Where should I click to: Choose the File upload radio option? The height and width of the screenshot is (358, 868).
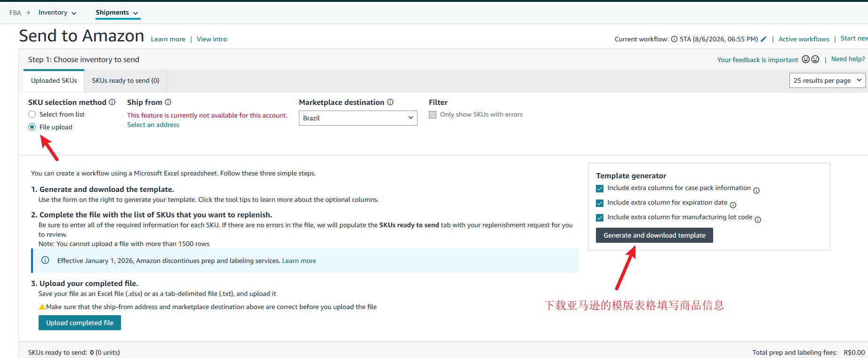[x=32, y=127]
